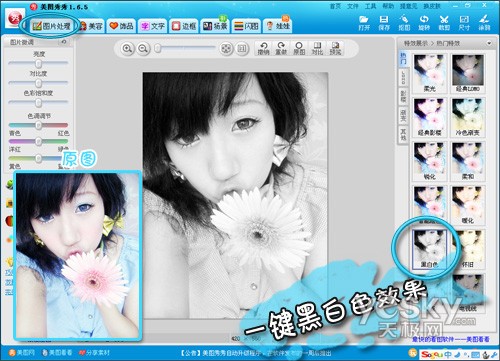
Task: Click the 美图看看 promo link at bottom right
Action: pyautogui.click(x=451, y=339)
